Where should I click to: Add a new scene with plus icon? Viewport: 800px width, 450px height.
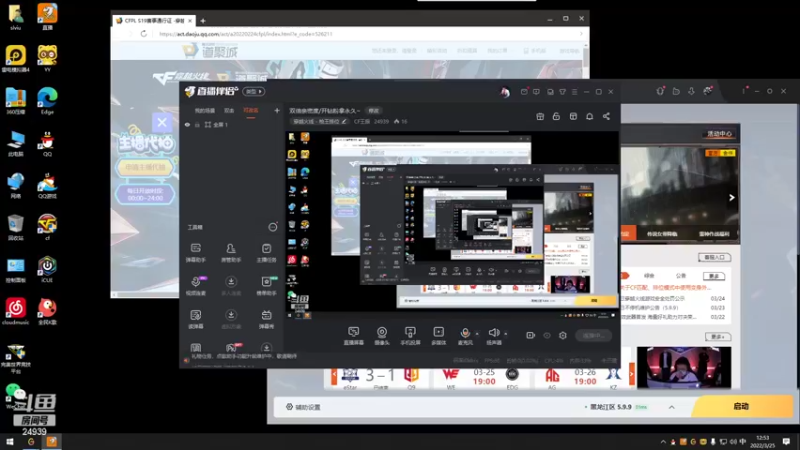(x=277, y=110)
